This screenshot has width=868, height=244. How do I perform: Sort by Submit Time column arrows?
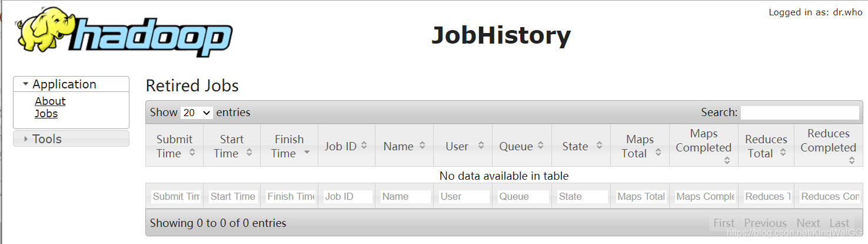point(192,153)
